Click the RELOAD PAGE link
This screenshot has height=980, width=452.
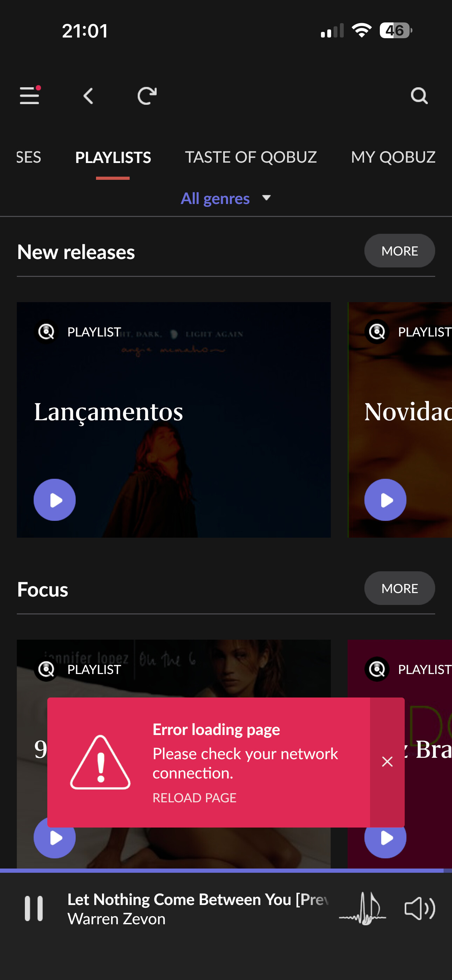tap(194, 797)
